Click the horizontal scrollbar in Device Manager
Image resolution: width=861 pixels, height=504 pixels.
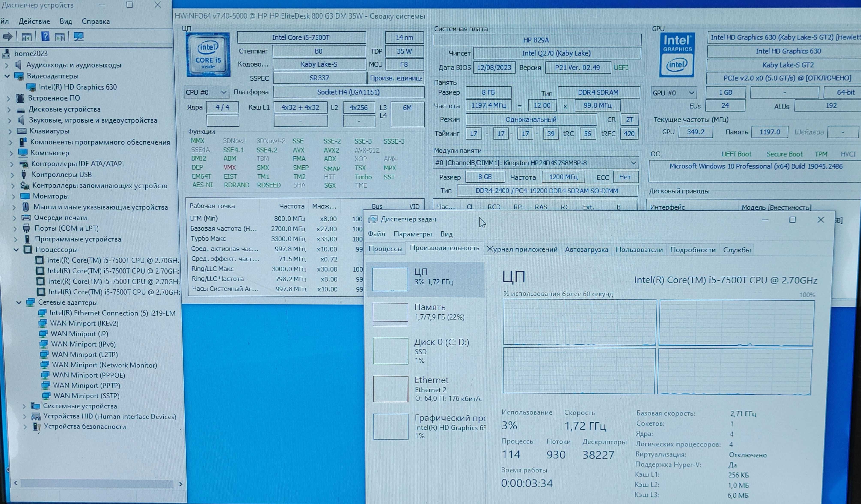click(x=97, y=484)
